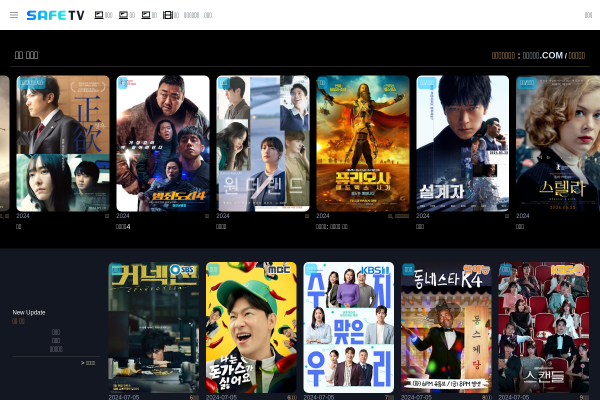The height and width of the screenshot is (400, 600).
Task: Open the film strip icon menu item
Action: (171, 15)
